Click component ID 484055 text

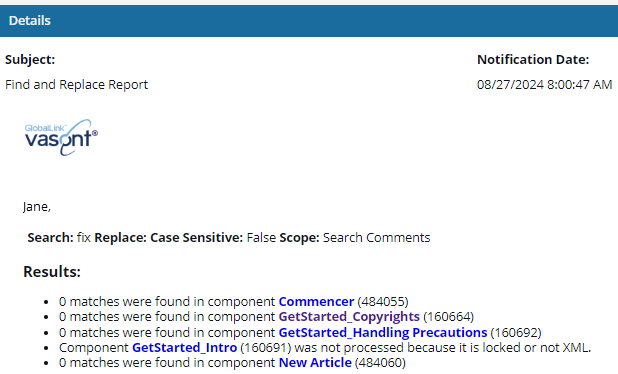[383, 301]
